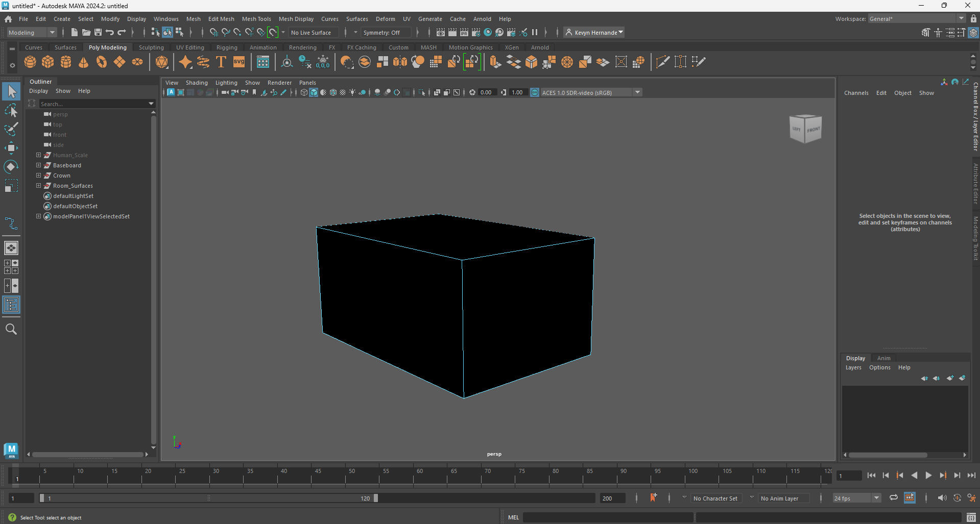Click the Redo arrow icon
Image resolution: width=980 pixels, height=524 pixels.
tap(122, 32)
